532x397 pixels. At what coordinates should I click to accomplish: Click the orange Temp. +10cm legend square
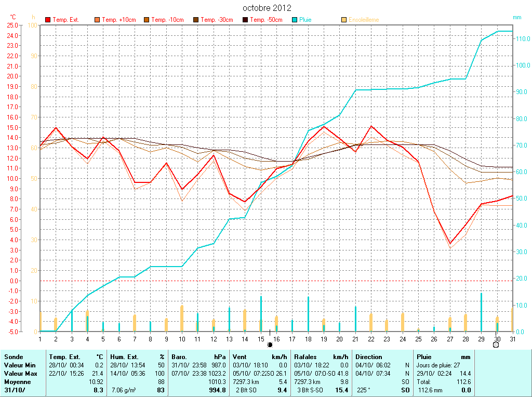[x=97, y=20]
